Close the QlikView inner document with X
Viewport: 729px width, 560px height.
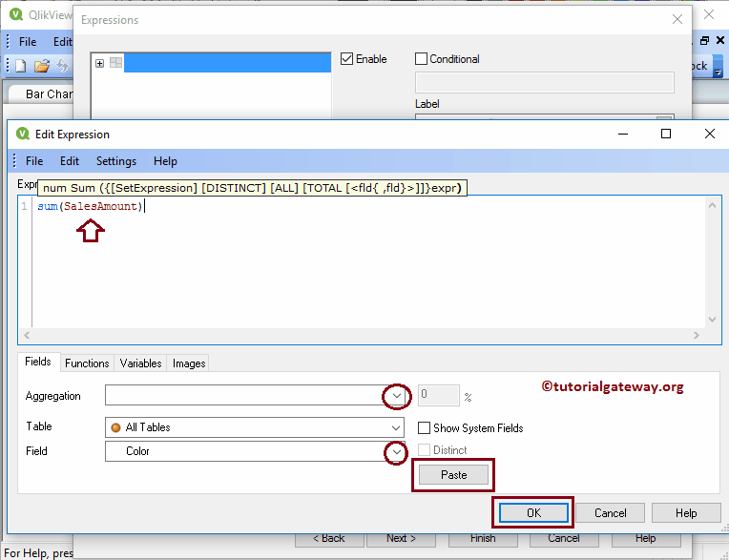click(720, 40)
